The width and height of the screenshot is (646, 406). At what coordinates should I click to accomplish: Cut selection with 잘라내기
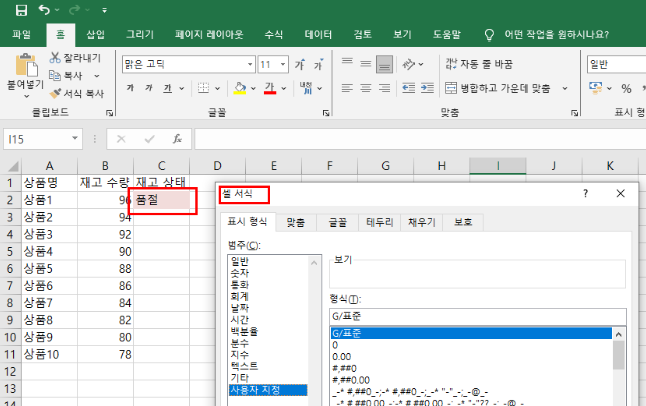pyautogui.click(x=75, y=58)
